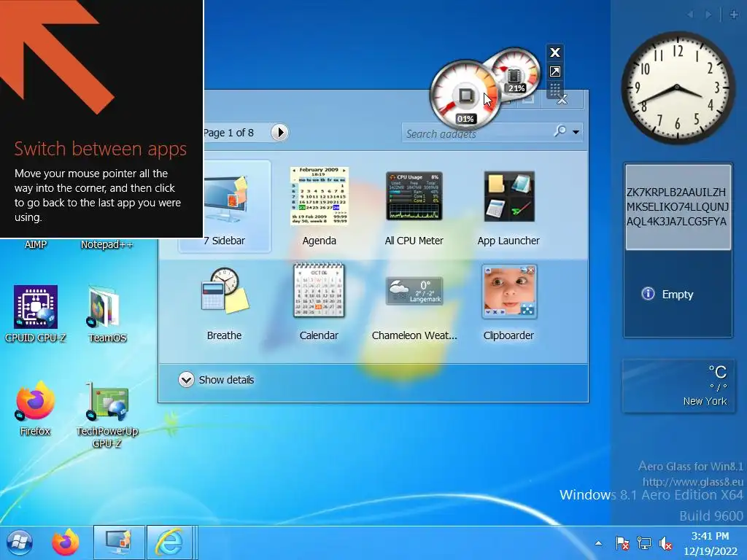Launch Firefox from the desktop
The width and height of the screenshot is (747, 560).
click(35, 410)
